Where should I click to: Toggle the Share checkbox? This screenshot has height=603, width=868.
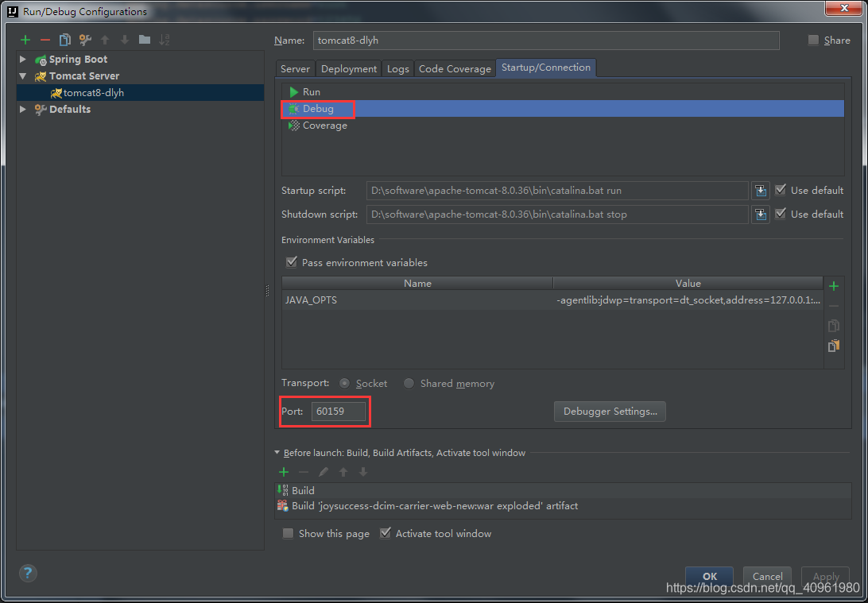[x=813, y=40]
